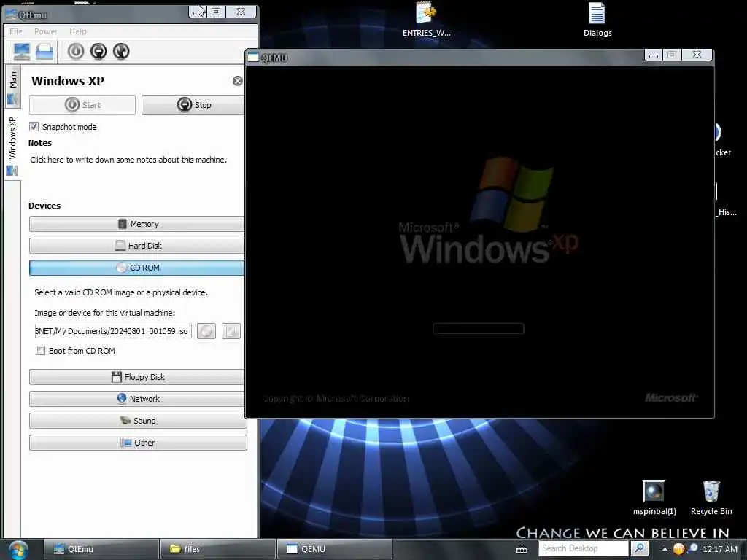This screenshot has width=747, height=560.
Task: Expand the Network device section
Action: (x=137, y=399)
